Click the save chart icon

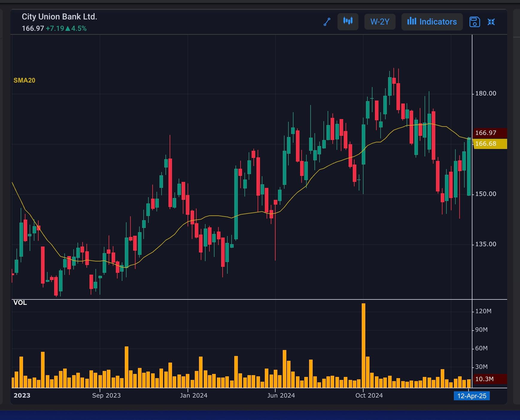475,22
